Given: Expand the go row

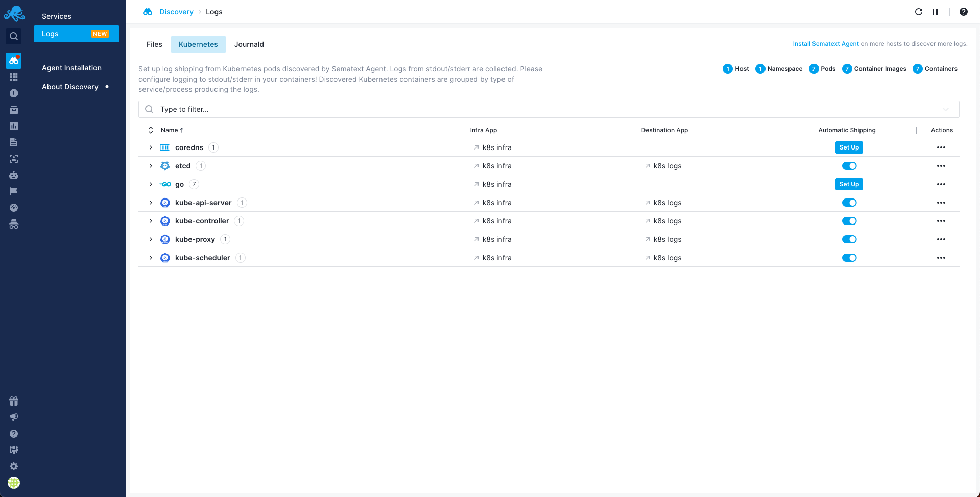Looking at the screenshot, I should tap(151, 184).
